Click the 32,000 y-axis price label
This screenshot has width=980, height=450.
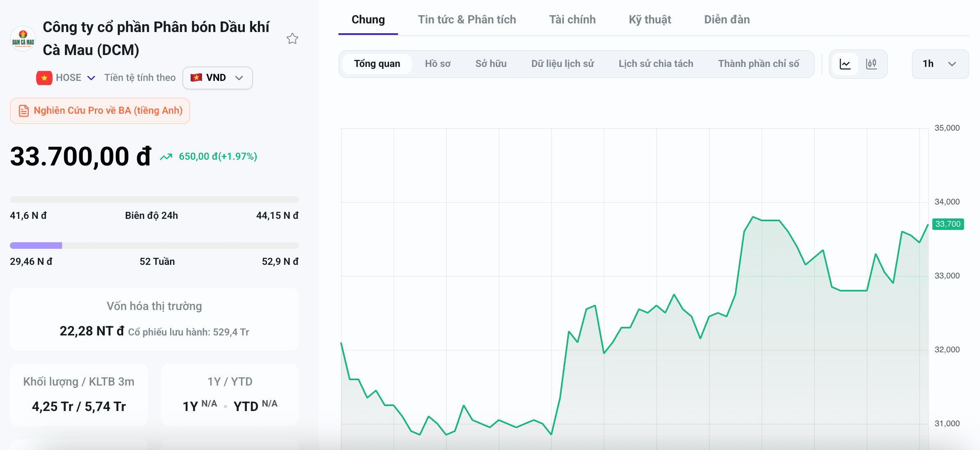tap(947, 350)
